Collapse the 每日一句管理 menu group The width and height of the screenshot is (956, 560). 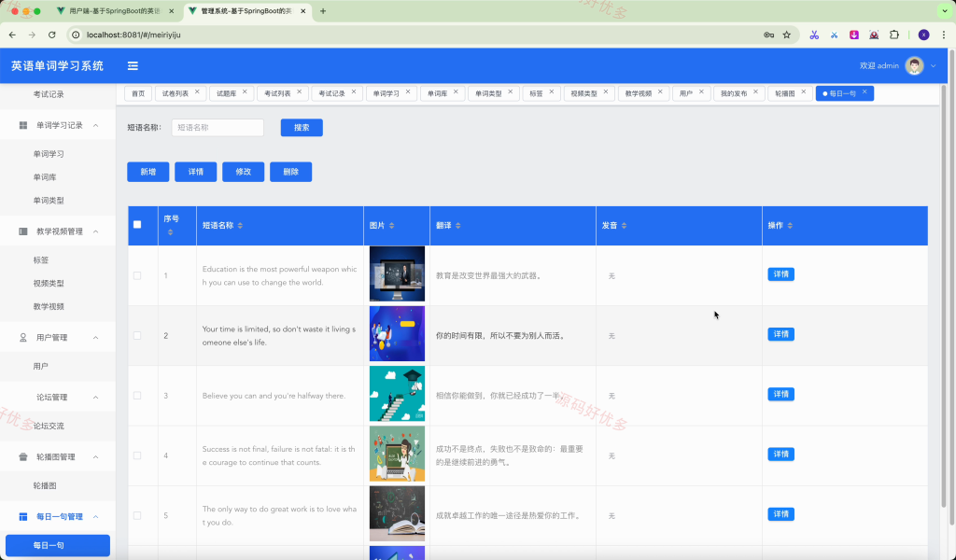click(x=96, y=517)
